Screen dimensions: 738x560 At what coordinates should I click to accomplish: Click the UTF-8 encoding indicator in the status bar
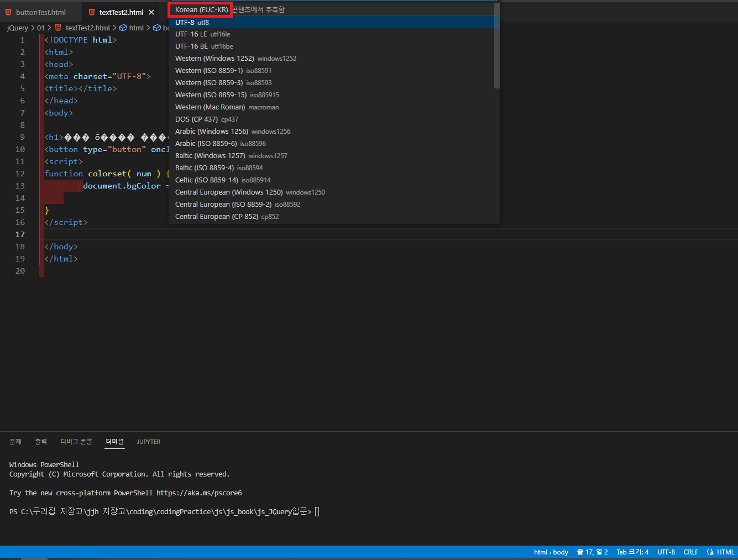tap(666, 552)
